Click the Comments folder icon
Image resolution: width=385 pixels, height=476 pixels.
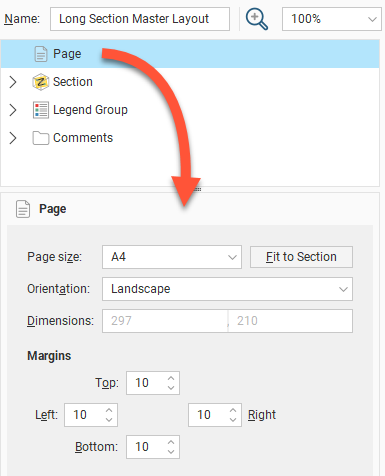click(x=41, y=138)
